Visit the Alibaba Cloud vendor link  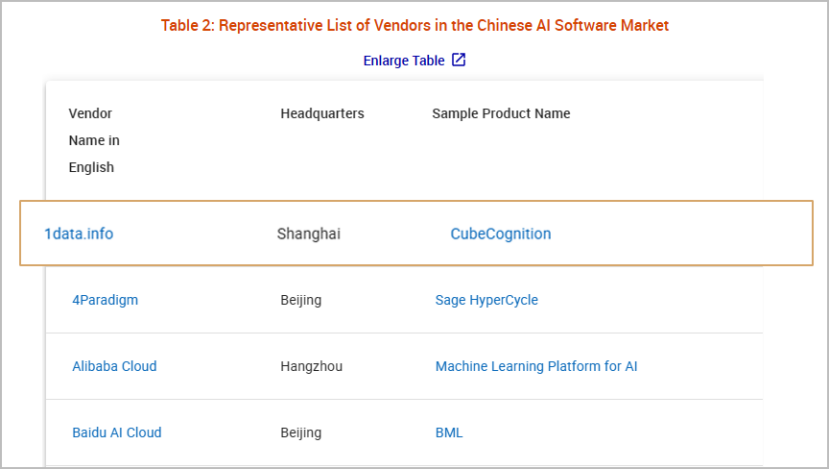point(114,366)
